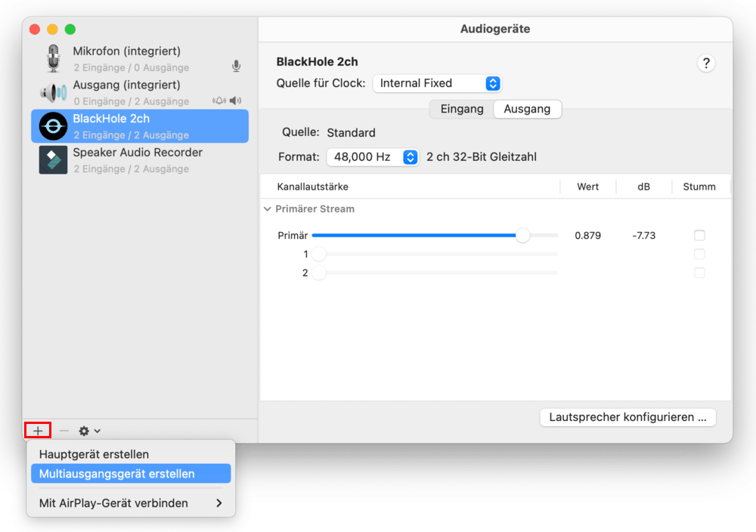The height and width of the screenshot is (532, 756).
Task: Click the Speaker Audio Recorder app icon
Action: coord(54,160)
